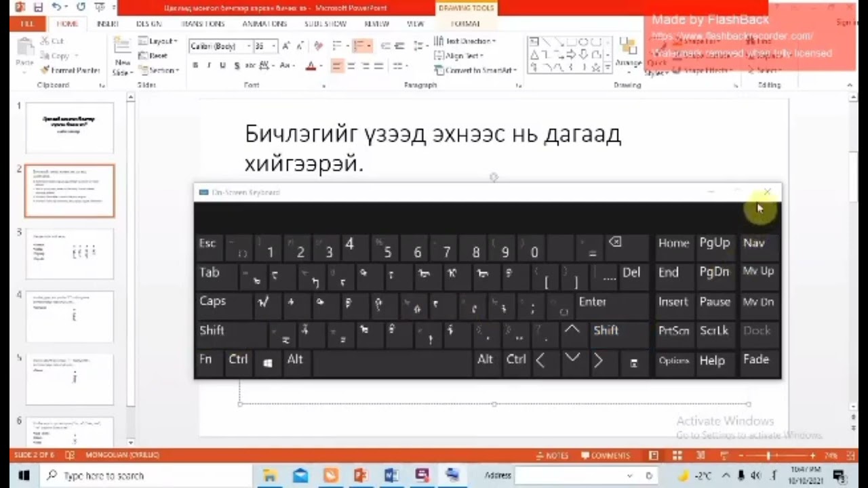This screenshot has height=488, width=868.
Task: Open the Drawing Tools FORMAT tab
Action: [x=466, y=23]
